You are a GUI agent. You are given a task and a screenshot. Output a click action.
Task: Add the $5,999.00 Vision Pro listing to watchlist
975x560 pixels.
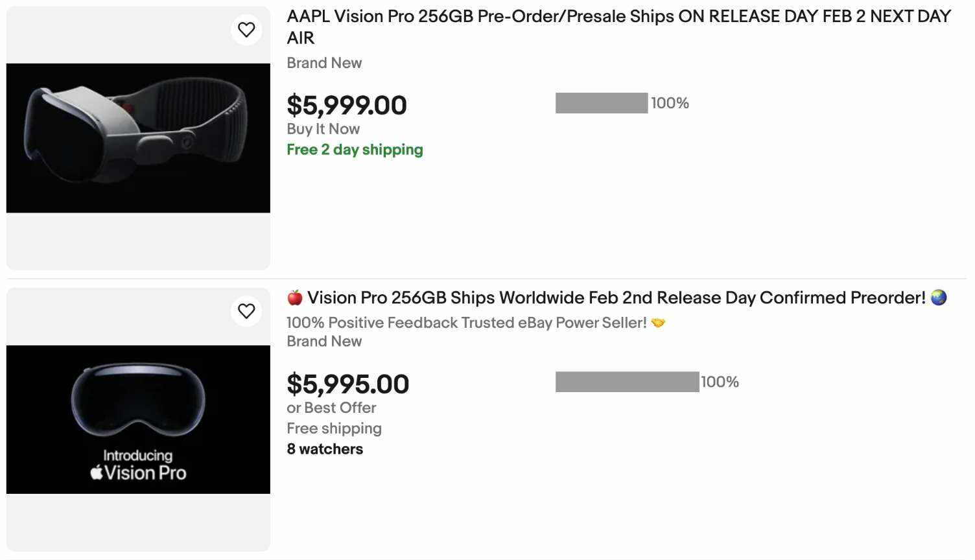click(x=246, y=29)
